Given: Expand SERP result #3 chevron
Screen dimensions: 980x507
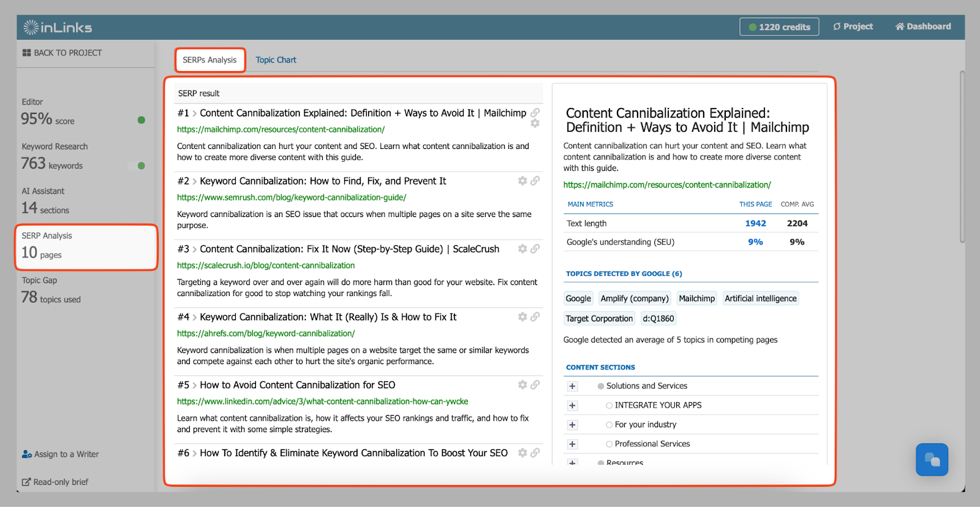Looking at the screenshot, I should pyautogui.click(x=195, y=250).
